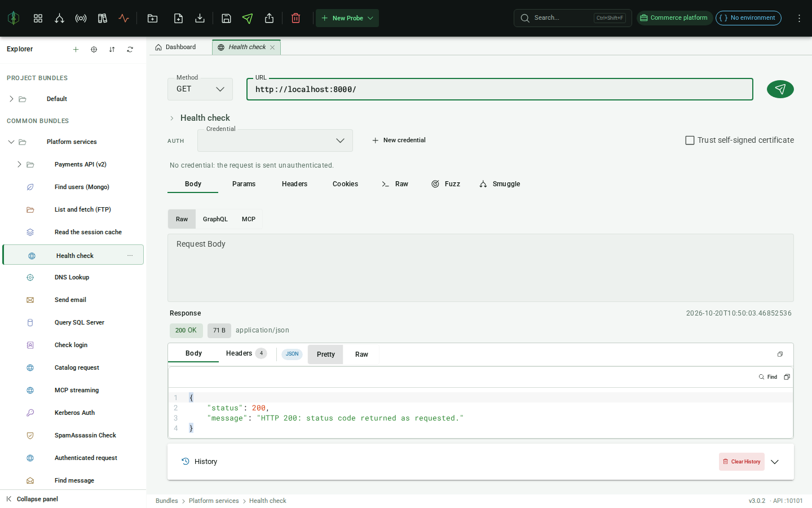812x508 pixels.
Task: Copy the response using the icon beside Find
Action: 787,377
